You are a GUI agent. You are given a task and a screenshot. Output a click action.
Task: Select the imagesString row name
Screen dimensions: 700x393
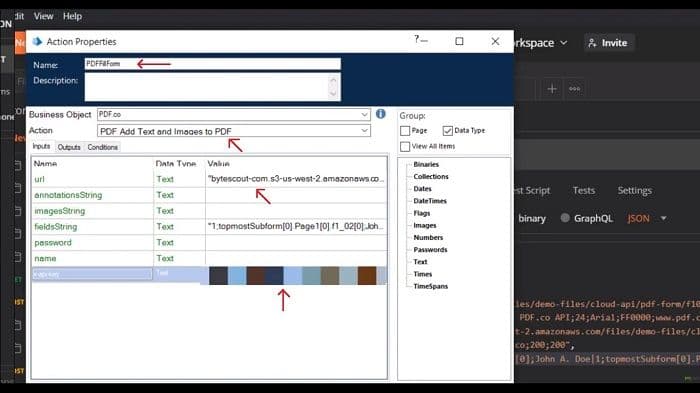[59, 211]
